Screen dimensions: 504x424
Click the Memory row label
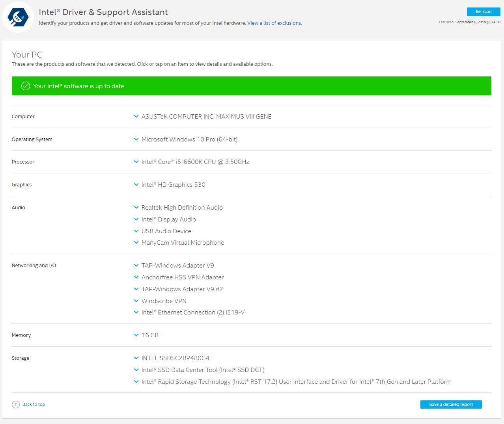pos(21,335)
